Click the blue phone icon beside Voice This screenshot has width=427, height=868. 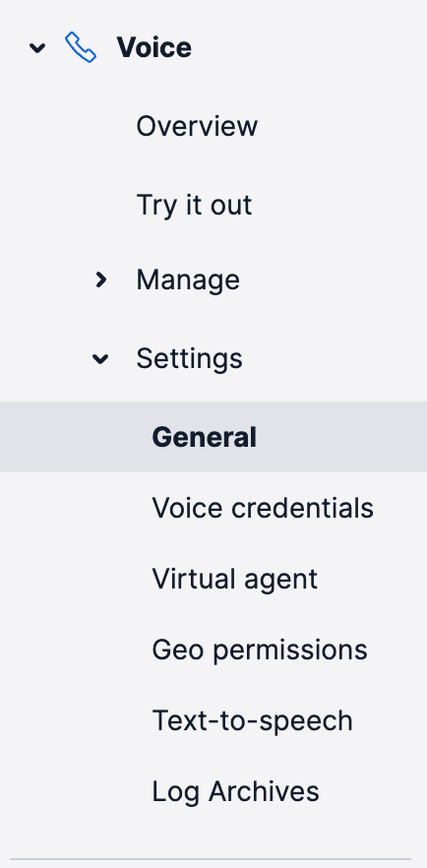(81, 47)
